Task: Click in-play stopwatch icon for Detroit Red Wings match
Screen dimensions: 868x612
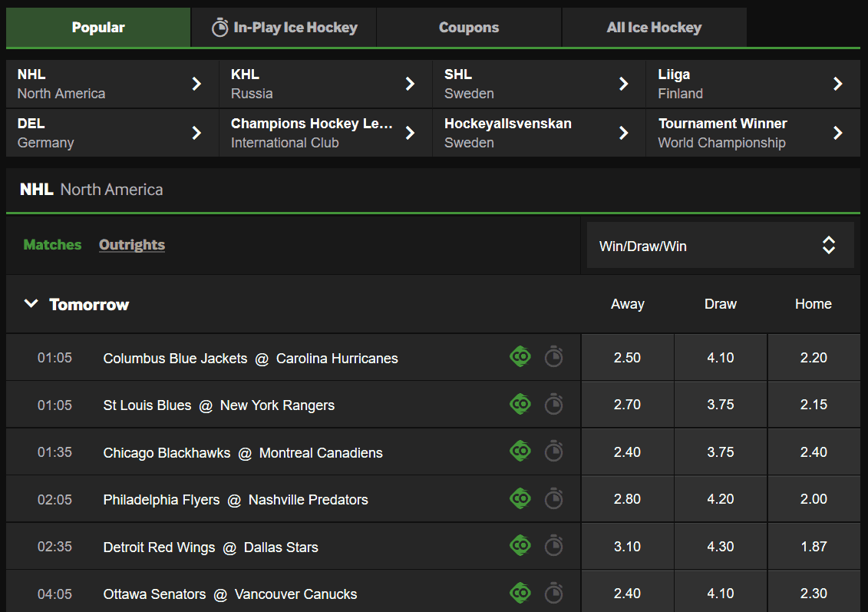Action: (x=553, y=546)
